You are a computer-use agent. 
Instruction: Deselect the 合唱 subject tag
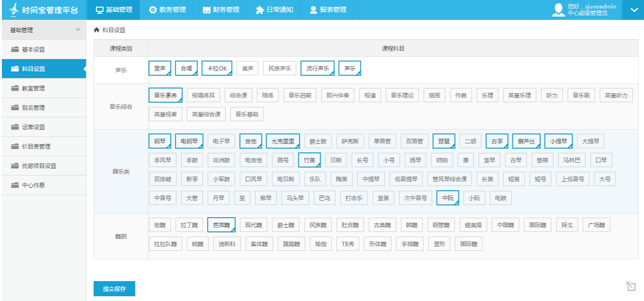coord(186,68)
